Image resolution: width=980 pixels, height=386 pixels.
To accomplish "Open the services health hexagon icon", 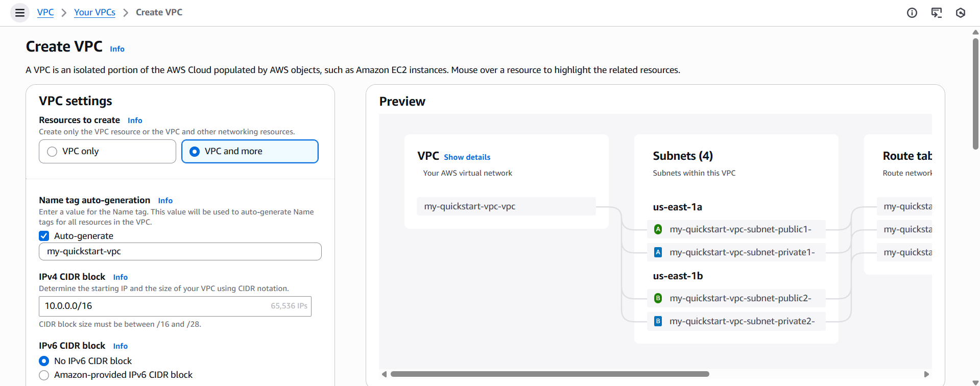I will [x=961, y=13].
